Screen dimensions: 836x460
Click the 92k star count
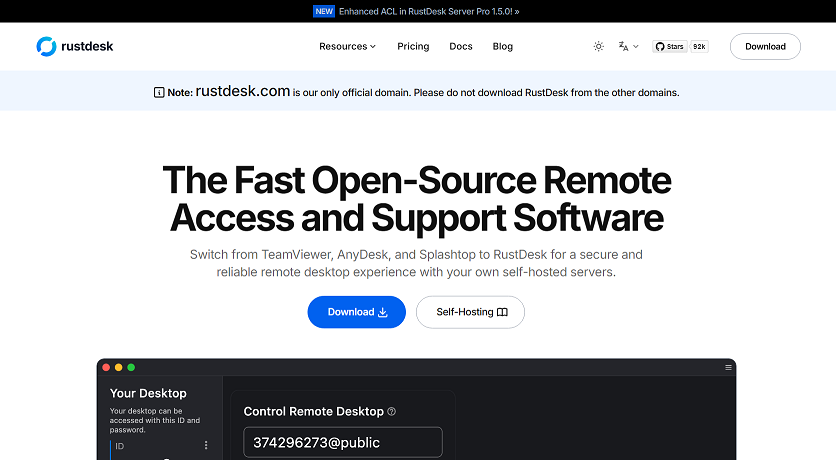tap(699, 46)
